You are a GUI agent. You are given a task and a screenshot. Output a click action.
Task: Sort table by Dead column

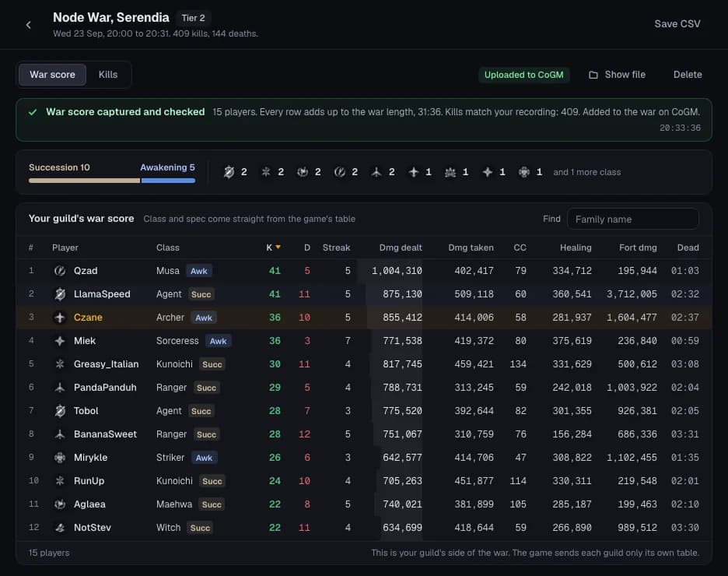pyautogui.click(x=688, y=248)
